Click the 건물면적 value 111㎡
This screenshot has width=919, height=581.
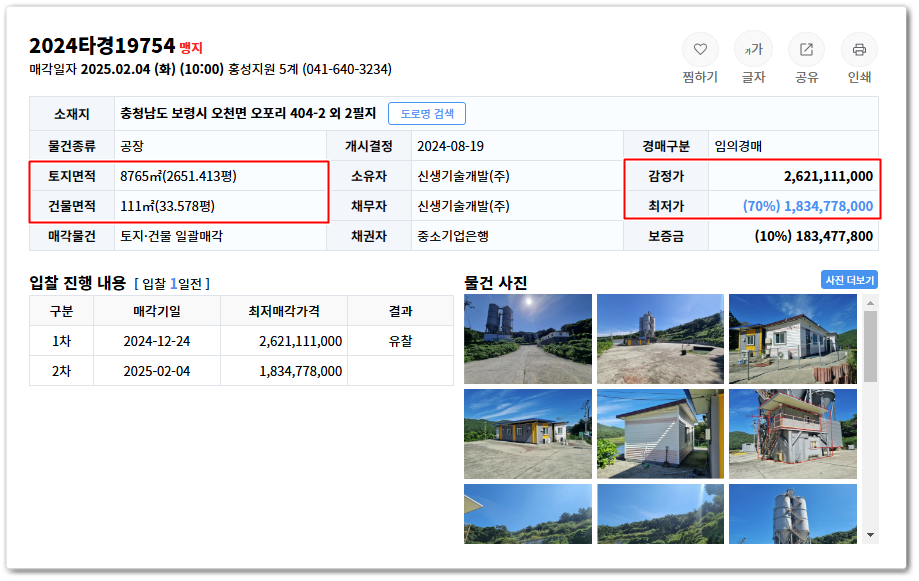[x=168, y=206]
